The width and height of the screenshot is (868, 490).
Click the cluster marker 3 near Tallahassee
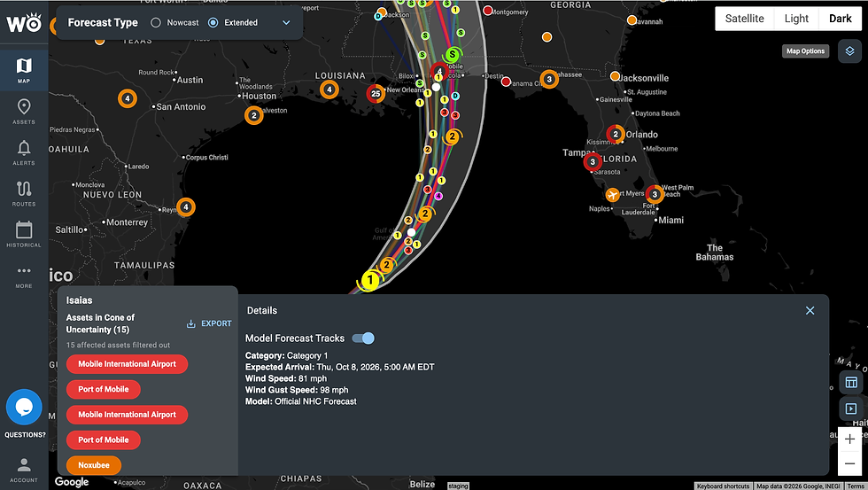[x=549, y=79]
